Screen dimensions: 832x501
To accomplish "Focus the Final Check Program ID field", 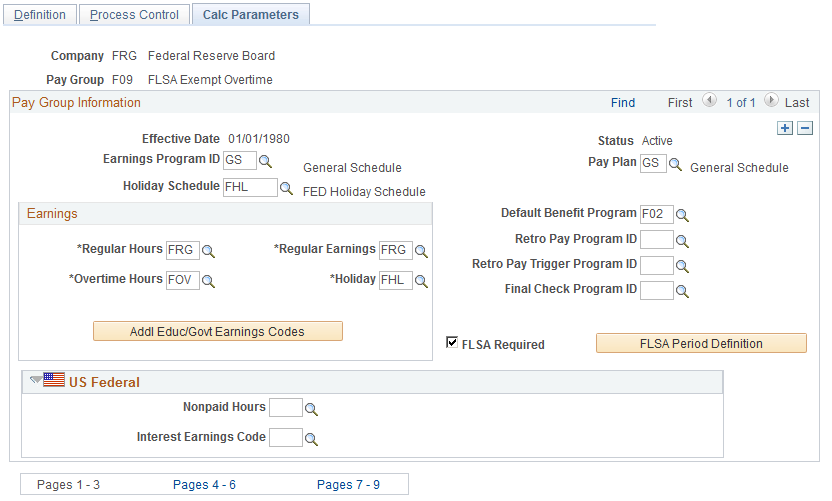I will coord(657,290).
